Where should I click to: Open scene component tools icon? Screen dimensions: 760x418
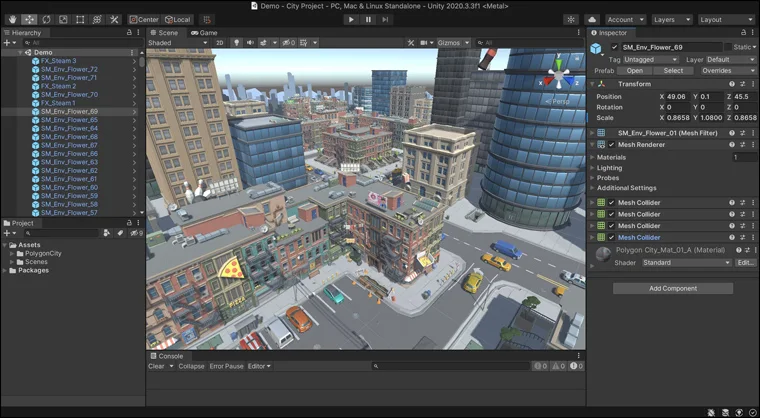(x=411, y=43)
